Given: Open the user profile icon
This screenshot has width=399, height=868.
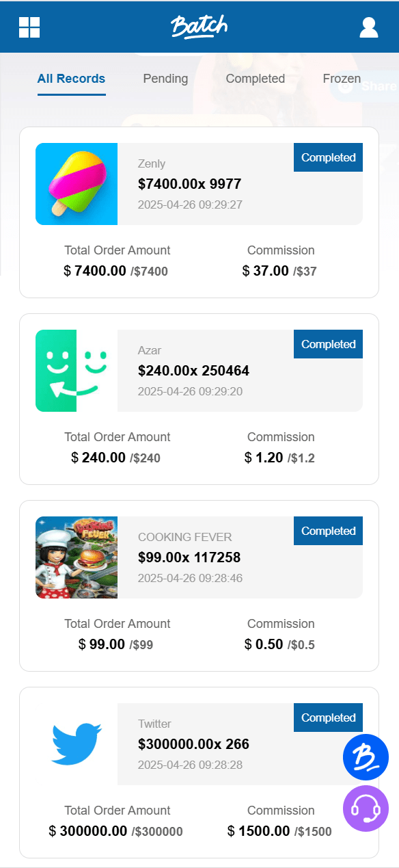Looking at the screenshot, I should coord(369,27).
